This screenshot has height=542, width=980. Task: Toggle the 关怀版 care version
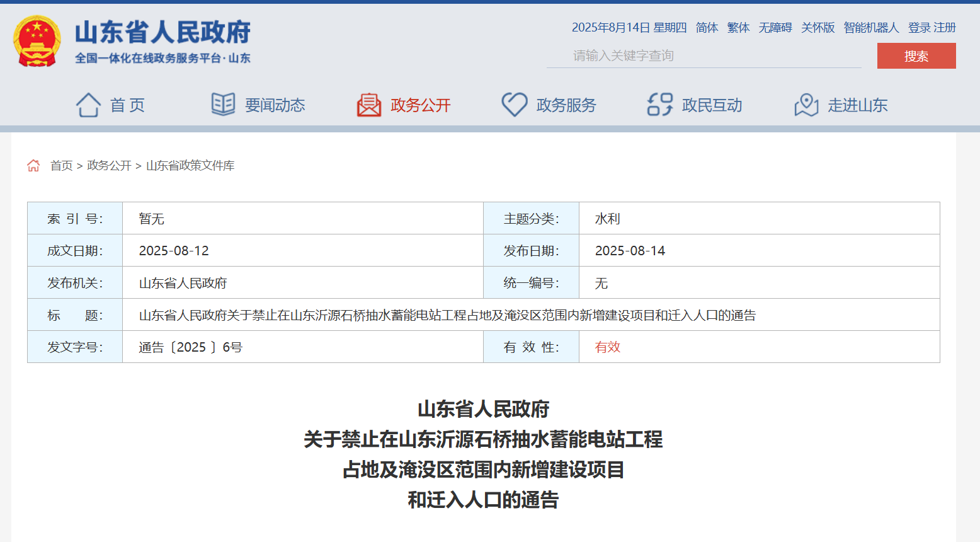tap(818, 28)
